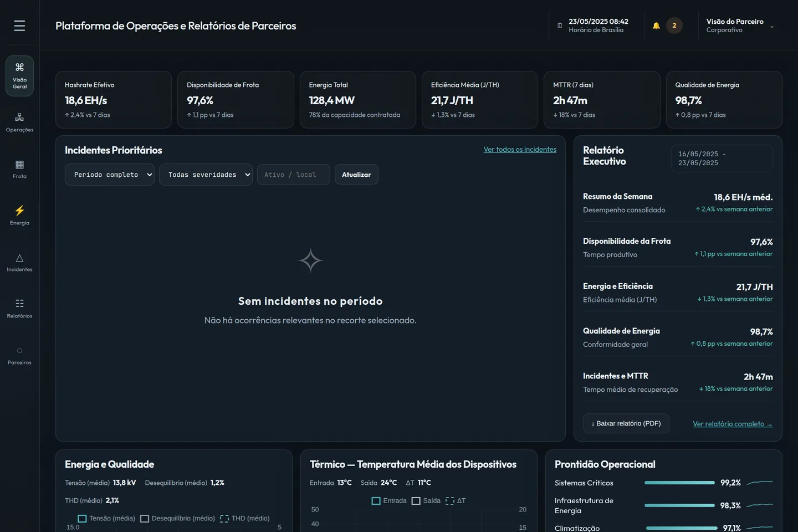Toggle Saída series in thermal chart

pyautogui.click(x=426, y=501)
